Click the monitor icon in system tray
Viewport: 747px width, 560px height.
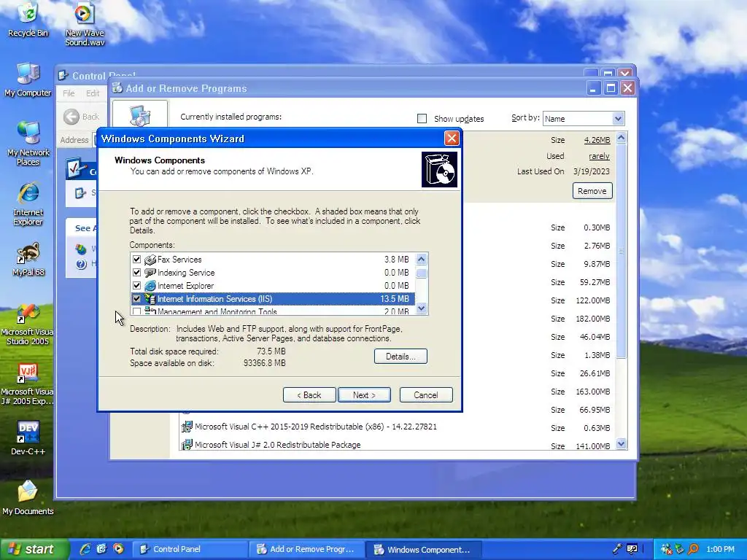pyautogui.click(x=632, y=549)
